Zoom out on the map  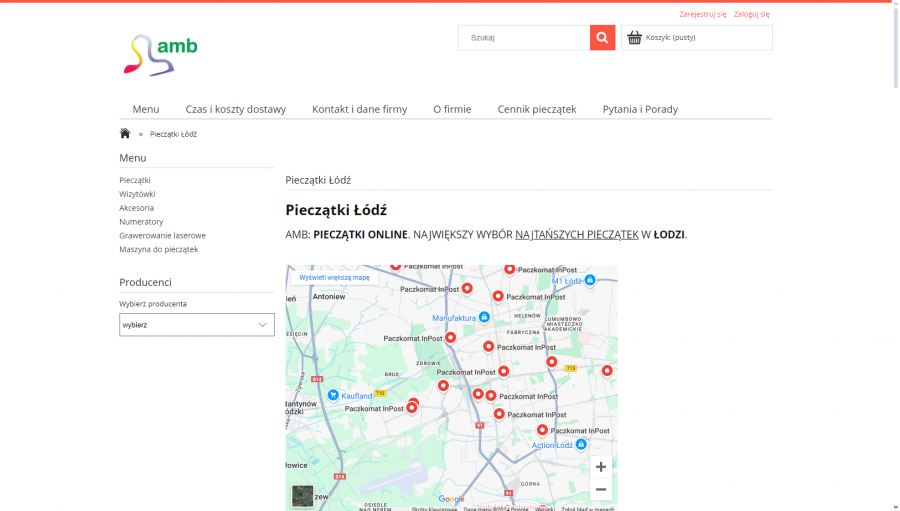click(600, 489)
